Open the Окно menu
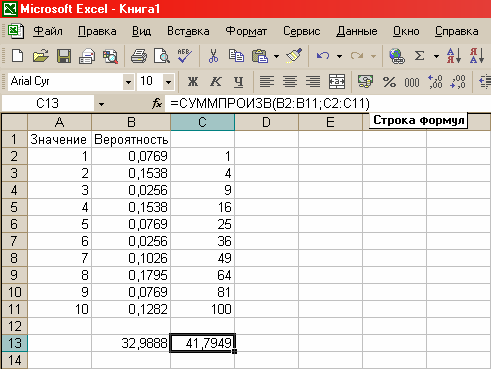This screenshot has height=369, width=491. 406,31
